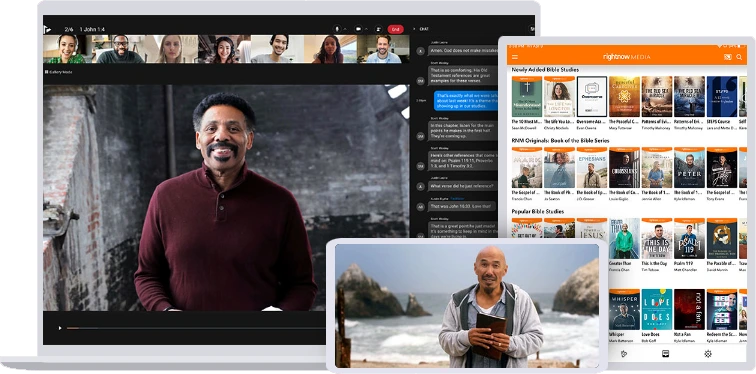Click chat message 'What verse did he just reference?'
Image resolution: width=756 pixels, height=374 pixels.
pyautogui.click(x=462, y=186)
